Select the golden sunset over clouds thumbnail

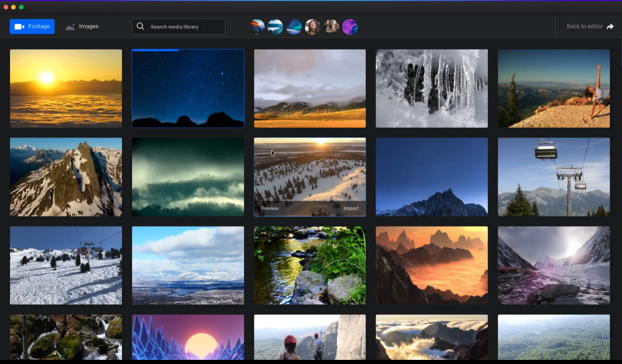pos(66,89)
